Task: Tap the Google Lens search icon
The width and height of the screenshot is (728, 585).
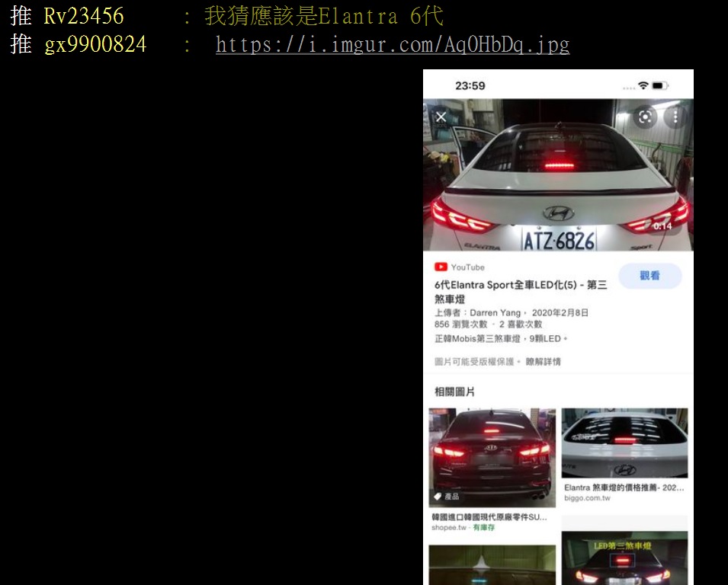Action: 646,117
